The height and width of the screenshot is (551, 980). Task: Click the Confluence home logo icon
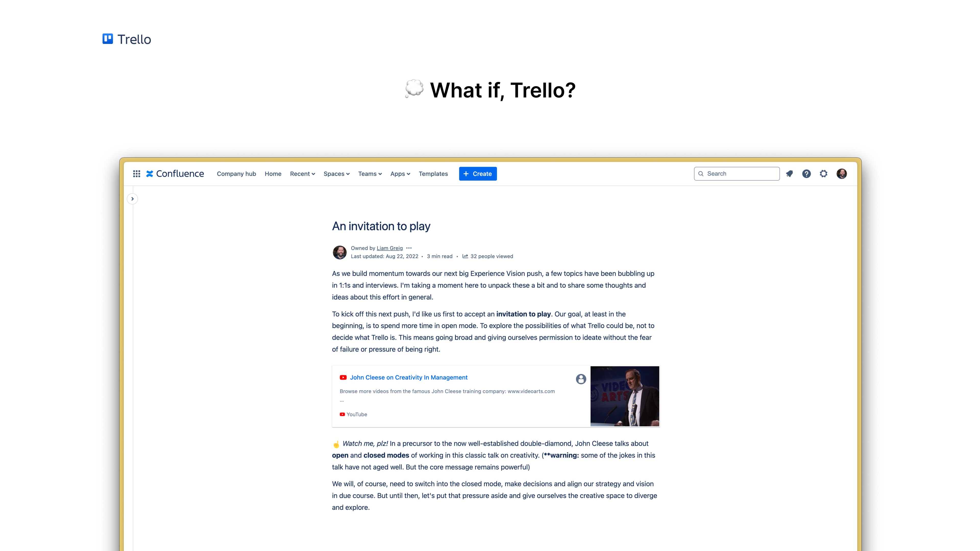pos(149,173)
